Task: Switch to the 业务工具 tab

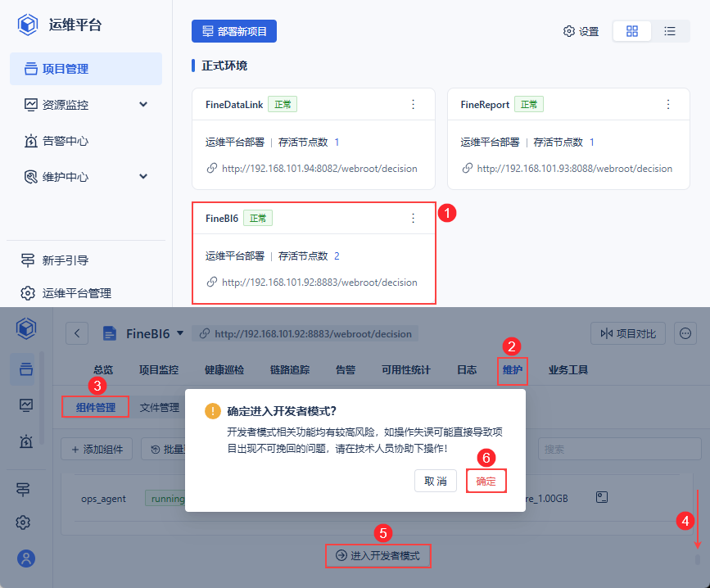Action: point(568,370)
